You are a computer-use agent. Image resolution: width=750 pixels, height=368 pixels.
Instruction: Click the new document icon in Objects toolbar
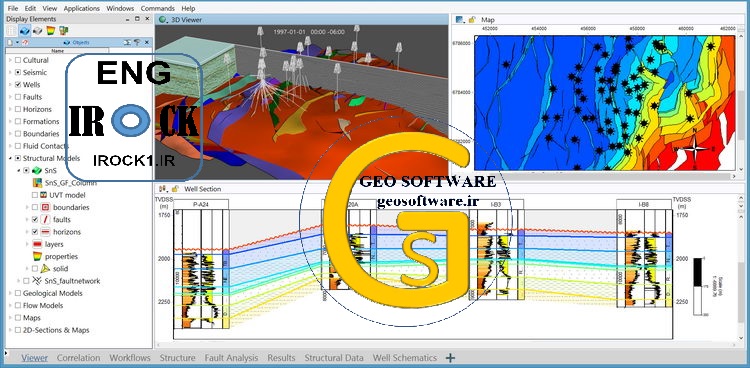pos(10,43)
